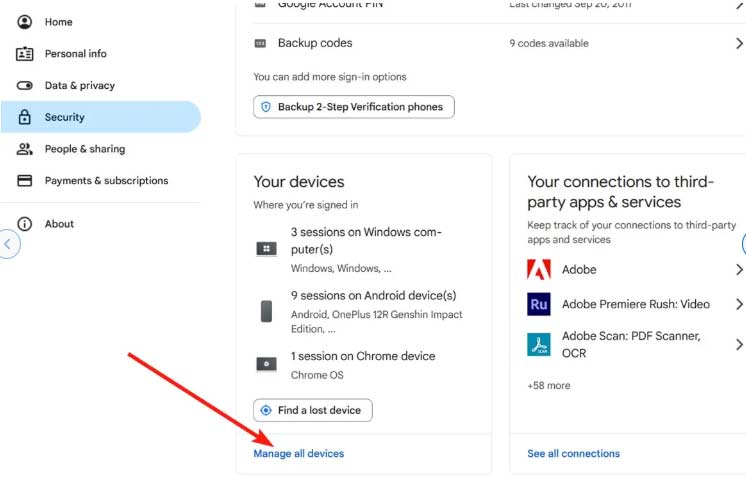Viewport: 746px width, 491px height.
Task: Click See all connections link
Action: click(x=573, y=454)
